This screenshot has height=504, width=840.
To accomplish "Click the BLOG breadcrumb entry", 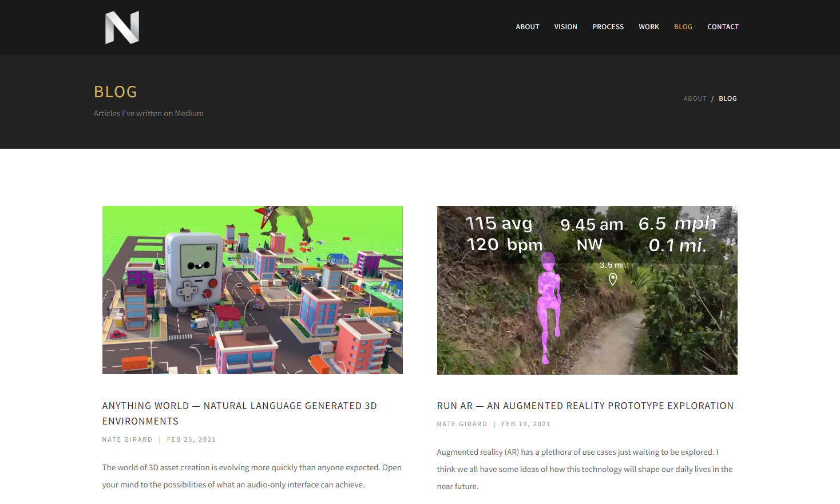I will click(727, 98).
